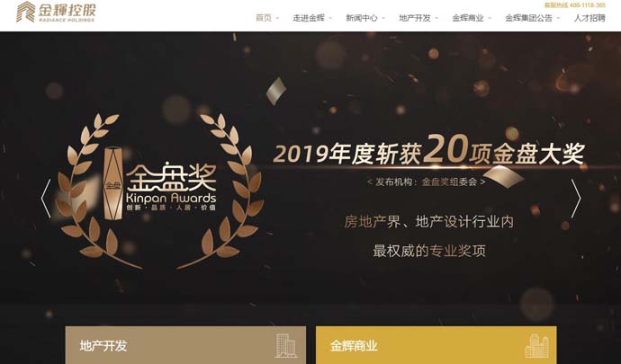The width and height of the screenshot is (621, 364).
Task: Go to previous banner slide arrow
Action: (x=46, y=199)
